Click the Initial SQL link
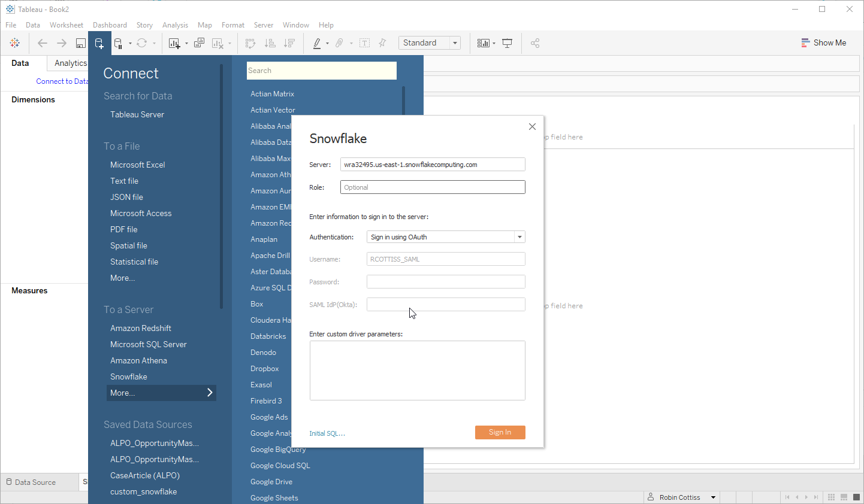Screen dimensions: 864x504 point(327,433)
